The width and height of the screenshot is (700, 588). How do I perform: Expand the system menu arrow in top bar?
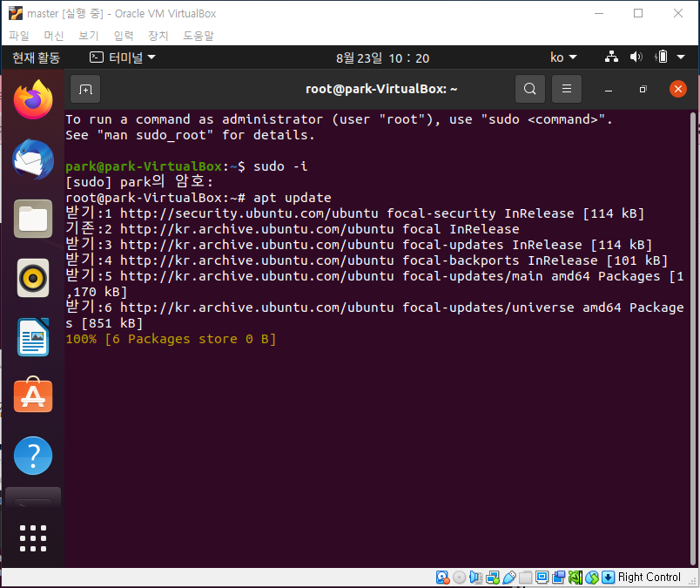(x=681, y=57)
